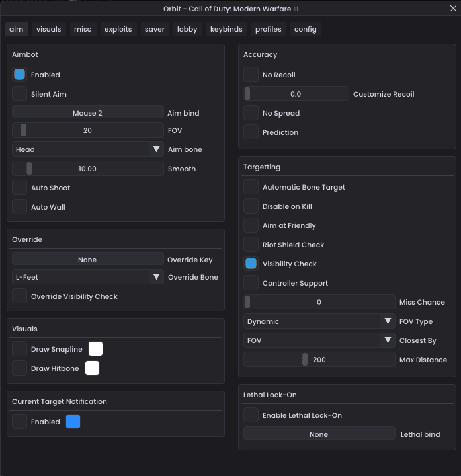
Task: Open the lobby tab
Action: point(187,29)
